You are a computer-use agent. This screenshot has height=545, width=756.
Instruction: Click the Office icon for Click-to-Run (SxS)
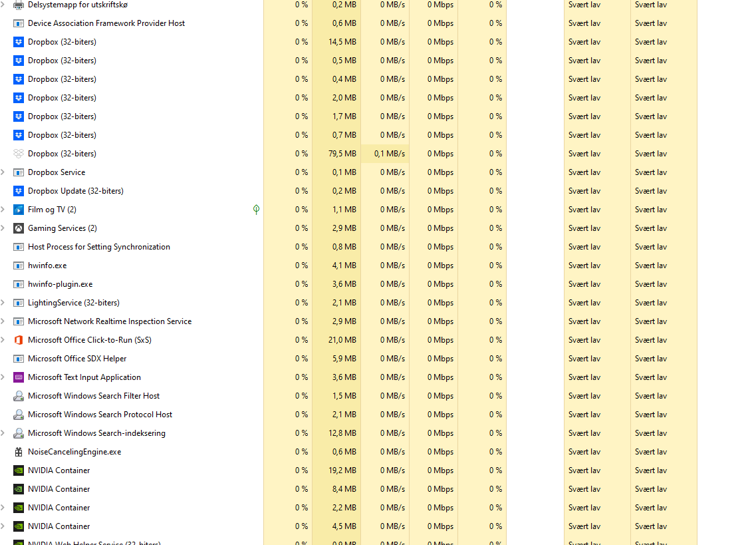tap(19, 340)
